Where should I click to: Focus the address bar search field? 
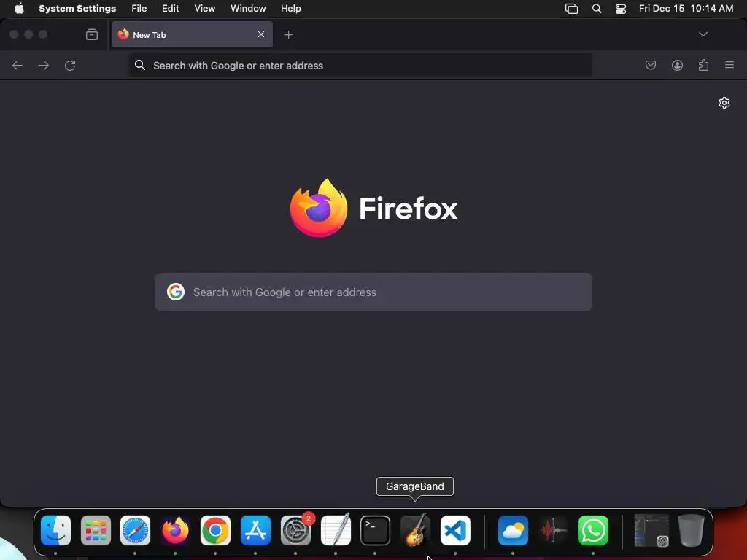tap(360, 65)
